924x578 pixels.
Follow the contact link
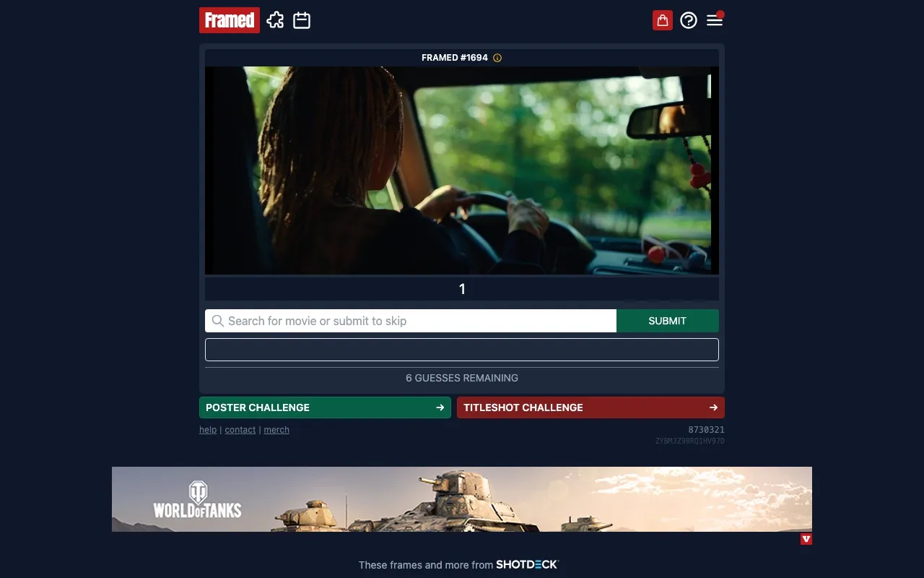[240, 430]
